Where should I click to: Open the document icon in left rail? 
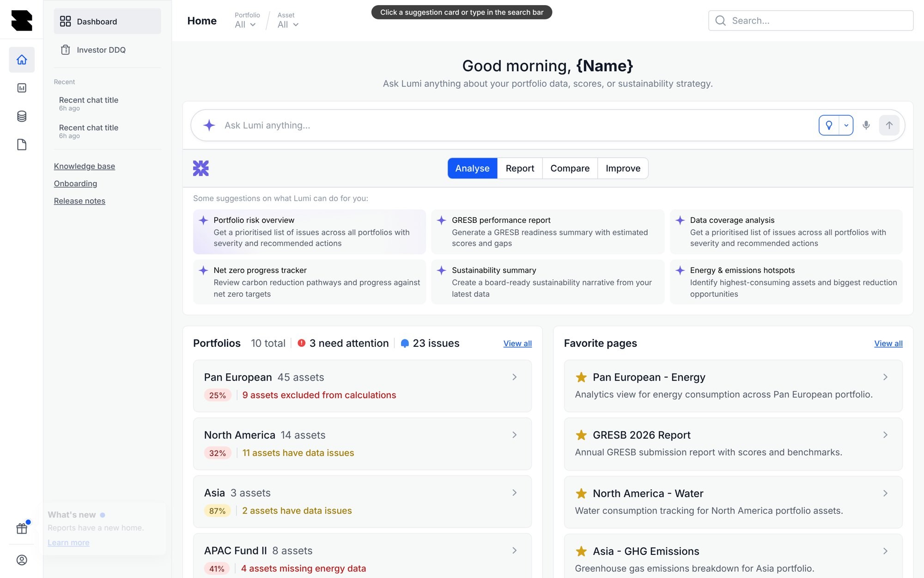22,145
